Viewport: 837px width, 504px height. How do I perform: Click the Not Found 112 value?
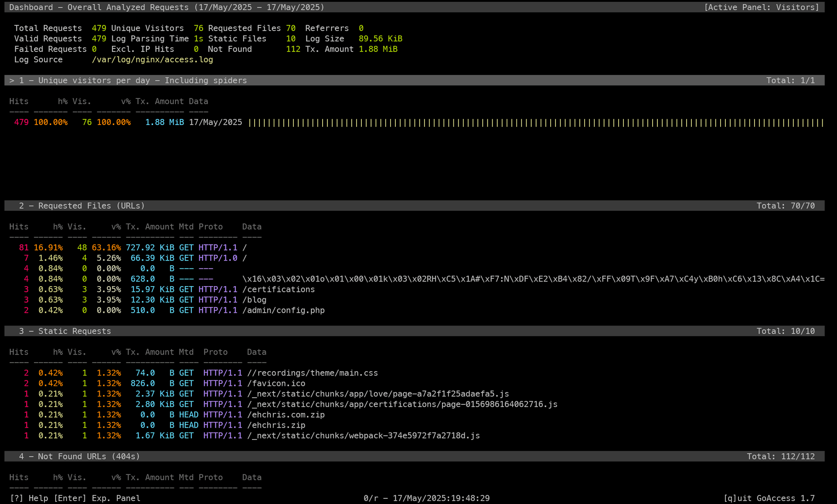[293, 49]
